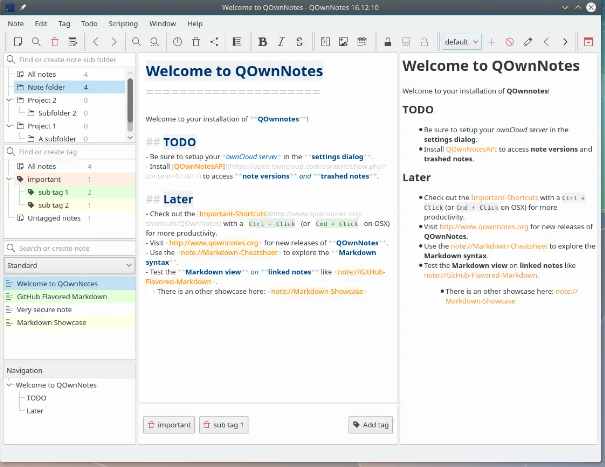Go back in note history arrow
Screen dimensions: 605x467
[x=96, y=42]
